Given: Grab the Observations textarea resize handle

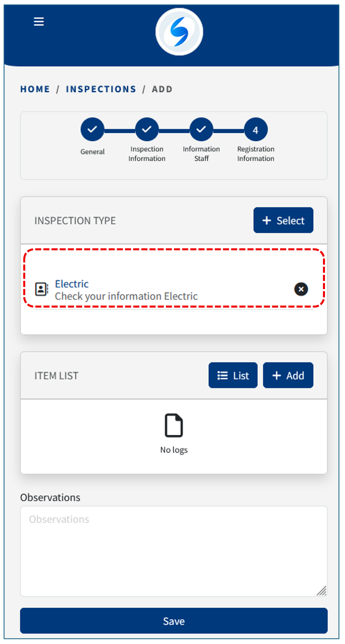Looking at the screenshot, I should 322,591.
